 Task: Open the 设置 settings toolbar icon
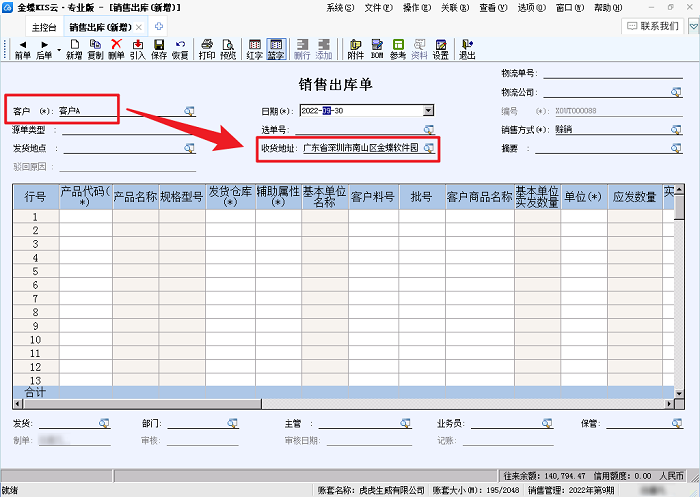coord(440,49)
